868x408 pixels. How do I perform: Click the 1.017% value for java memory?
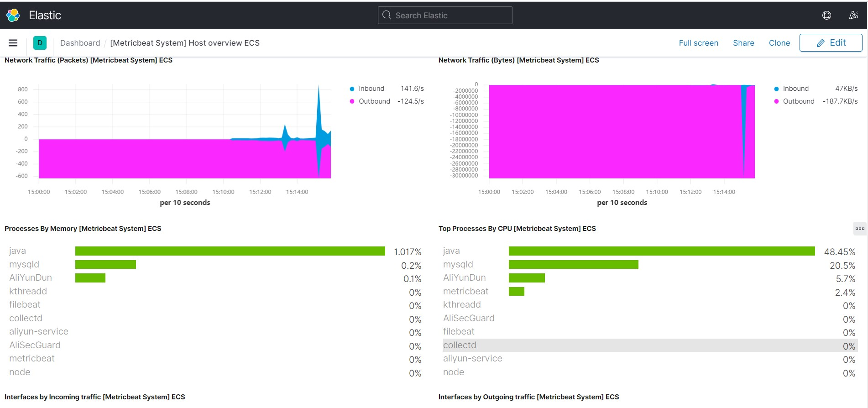[x=408, y=252]
